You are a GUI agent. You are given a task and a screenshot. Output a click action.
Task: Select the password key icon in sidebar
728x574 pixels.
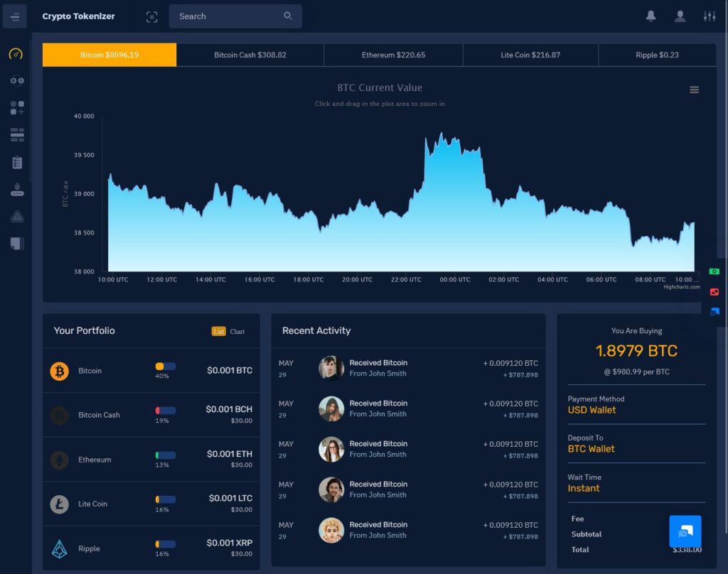(16, 188)
